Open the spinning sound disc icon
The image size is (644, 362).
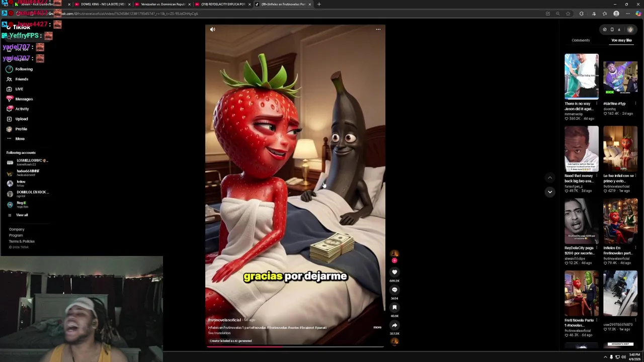pyautogui.click(x=394, y=342)
